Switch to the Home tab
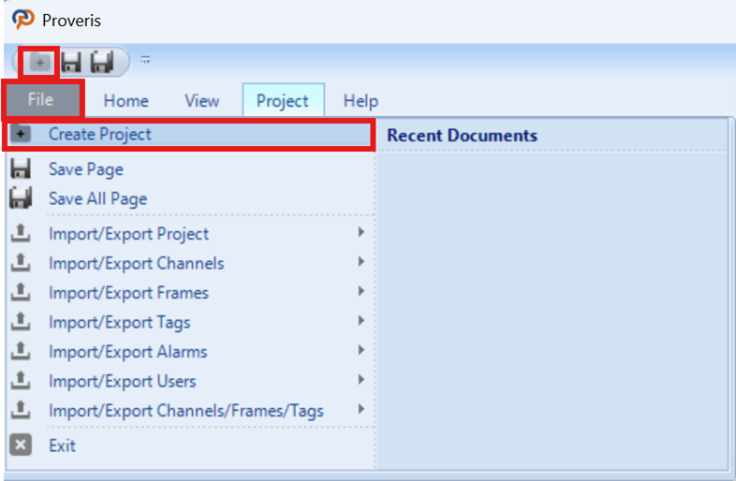This screenshot has height=481, width=736. click(126, 101)
